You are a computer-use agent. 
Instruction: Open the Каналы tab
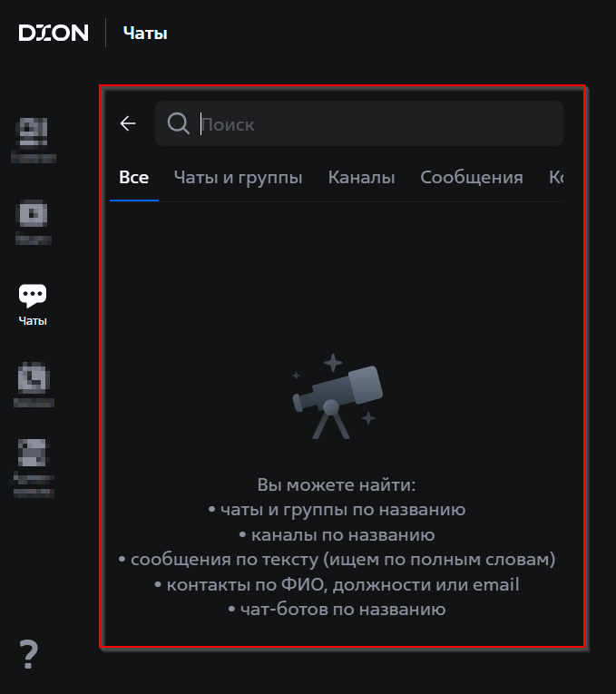click(x=361, y=178)
